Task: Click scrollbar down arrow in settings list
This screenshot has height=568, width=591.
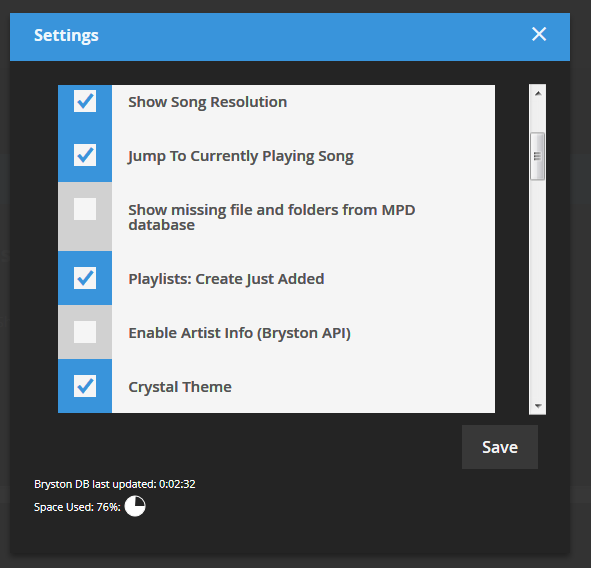Action: pos(538,406)
